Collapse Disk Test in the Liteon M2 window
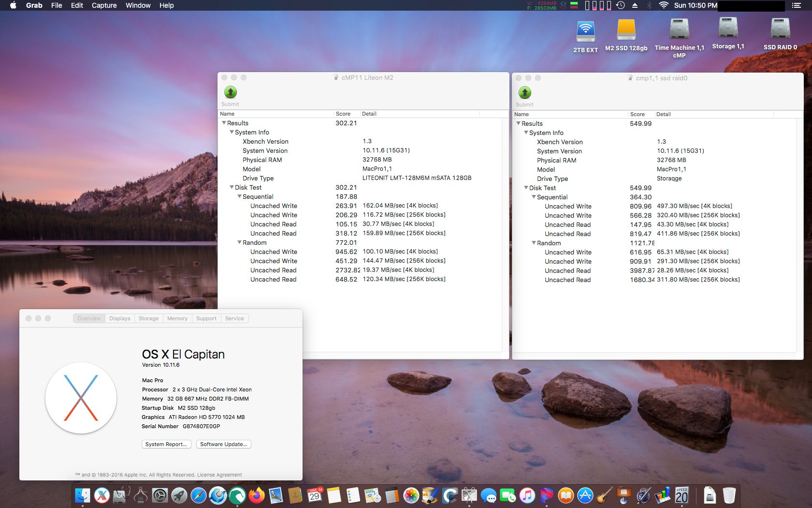The image size is (812, 508). 232,187
